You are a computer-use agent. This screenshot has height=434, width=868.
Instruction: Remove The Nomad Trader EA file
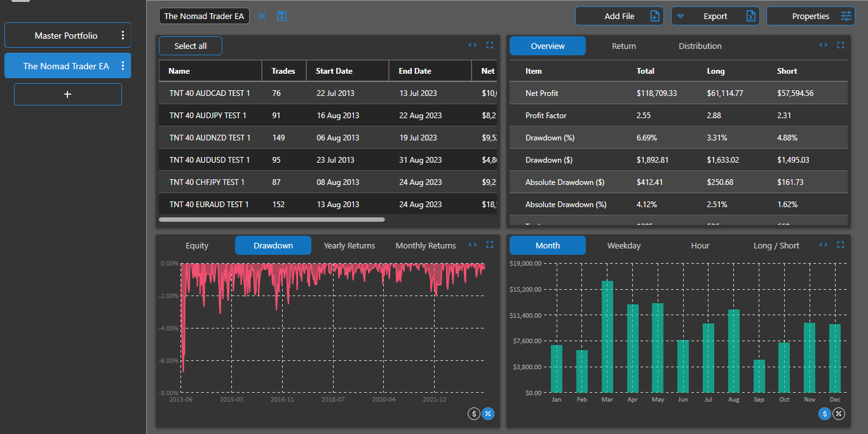[262, 16]
